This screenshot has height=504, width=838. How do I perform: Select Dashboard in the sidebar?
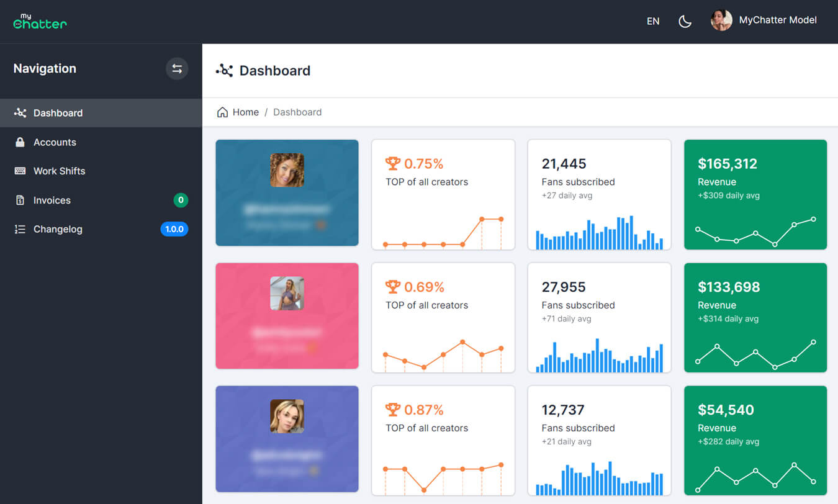pos(58,113)
